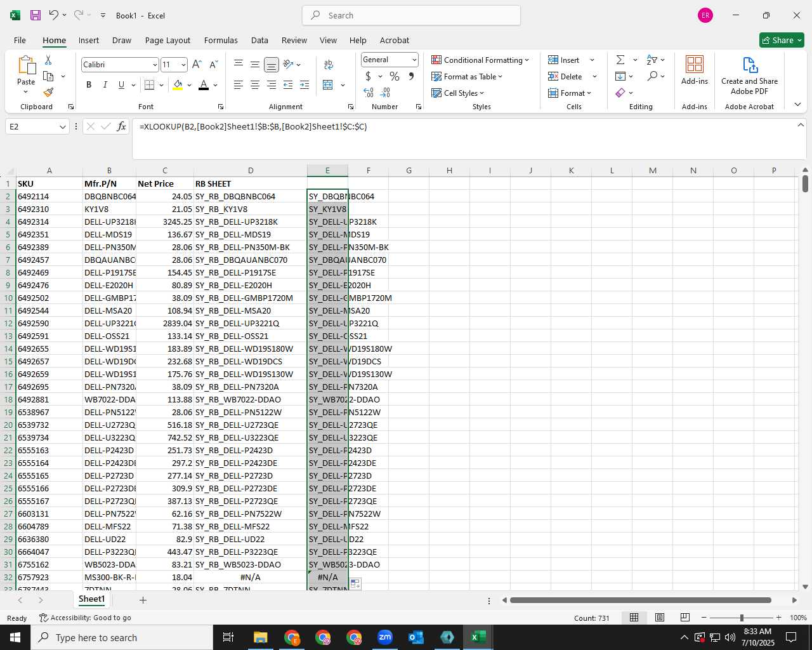Open the font size dropdown
Image resolution: width=812 pixels, height=650 pixels.
click(183, 65)
